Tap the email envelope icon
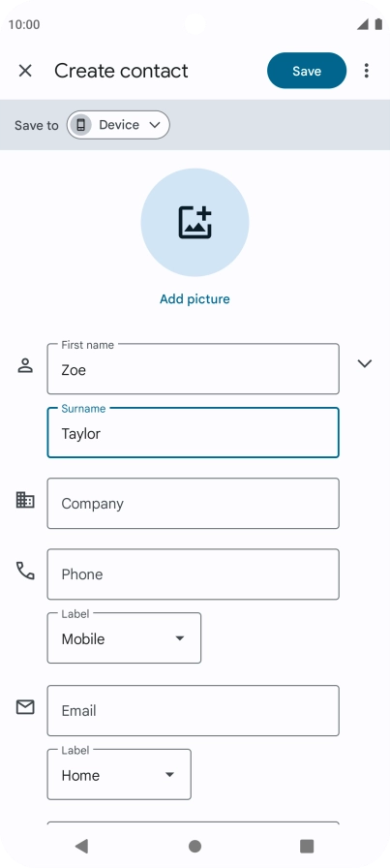390x868 pixels. pos(25,707)
